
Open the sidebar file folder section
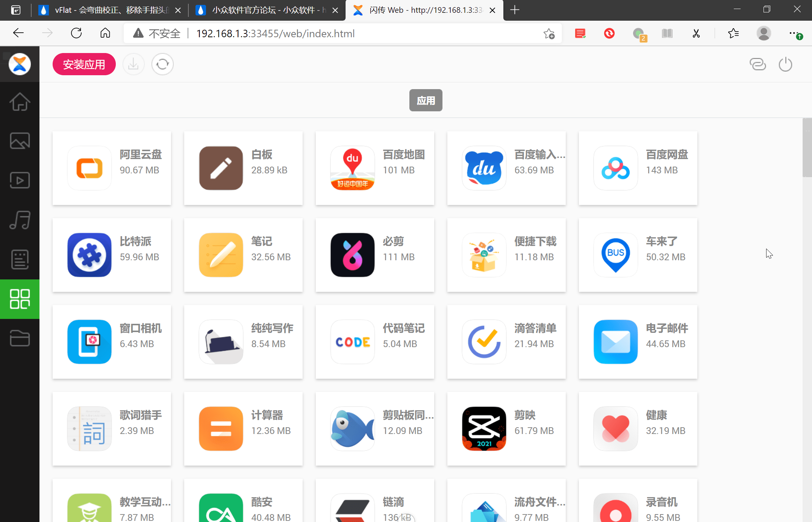[x=20, y=338]
